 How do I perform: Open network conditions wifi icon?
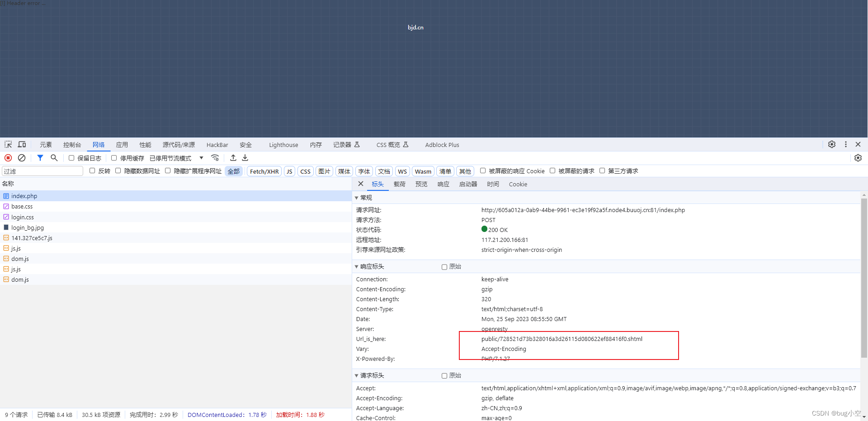(215, 158)
